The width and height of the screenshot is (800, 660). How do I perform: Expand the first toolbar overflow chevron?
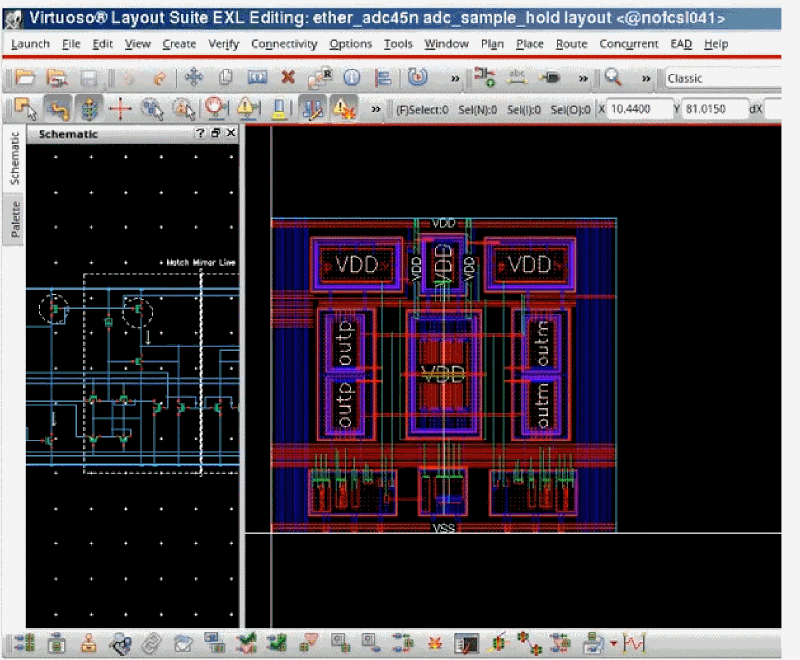[x=456, y=78]
